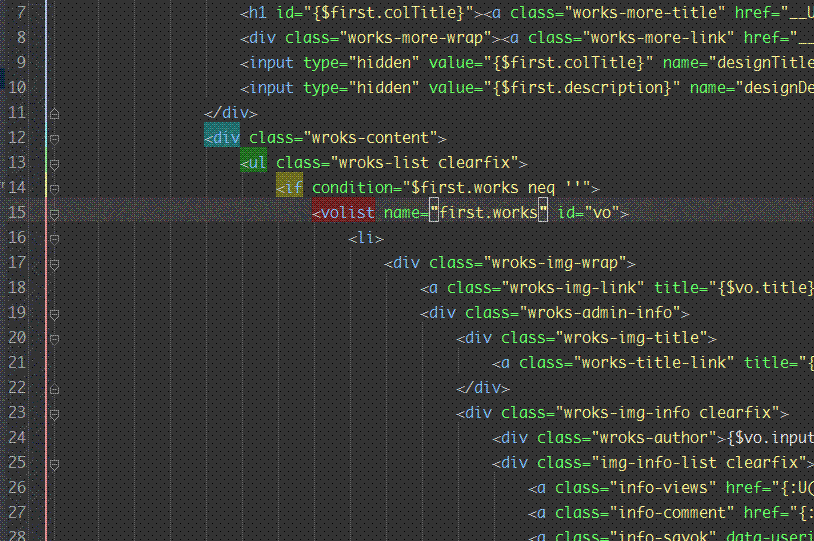Collapse the ul wroks-list fold marker
Image resolution: width=814 pixels, height=541 pixels.
(x=55, y=163)
